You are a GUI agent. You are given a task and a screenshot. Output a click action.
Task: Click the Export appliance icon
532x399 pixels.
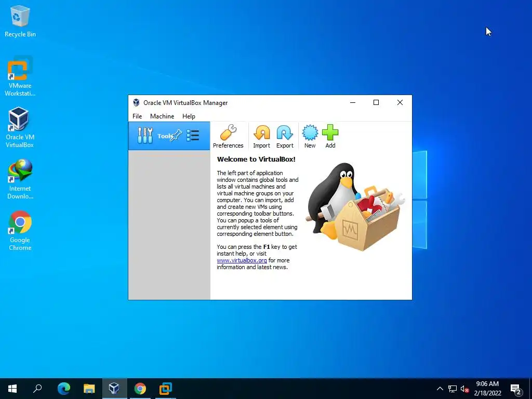tap(285, 137)
